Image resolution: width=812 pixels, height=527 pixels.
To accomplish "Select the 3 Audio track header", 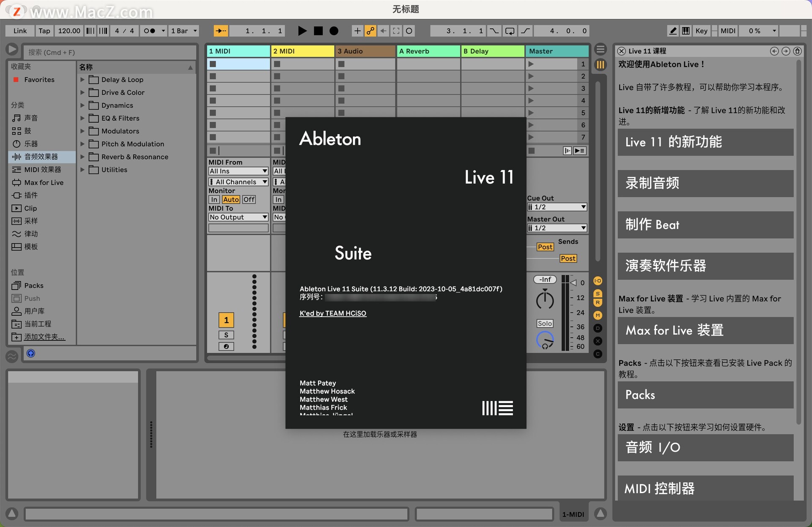I will (365, 51).
